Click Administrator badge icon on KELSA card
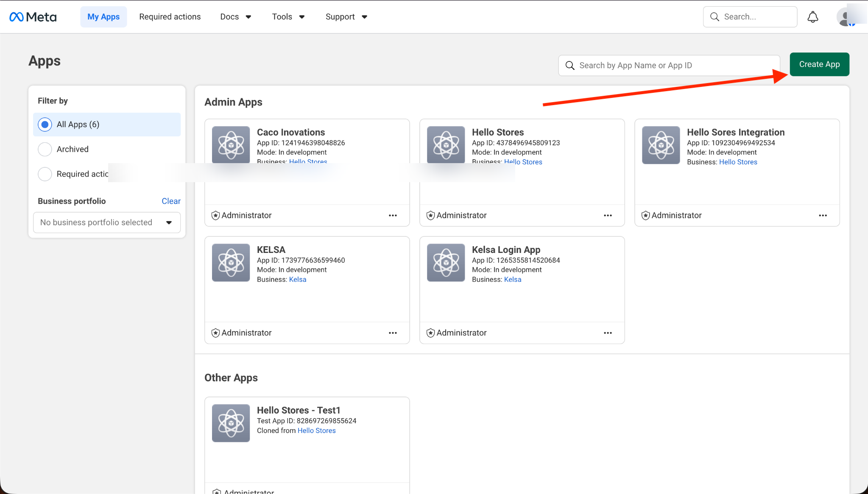Viewport: 868px width, 494px height. (x=215, y=333)
